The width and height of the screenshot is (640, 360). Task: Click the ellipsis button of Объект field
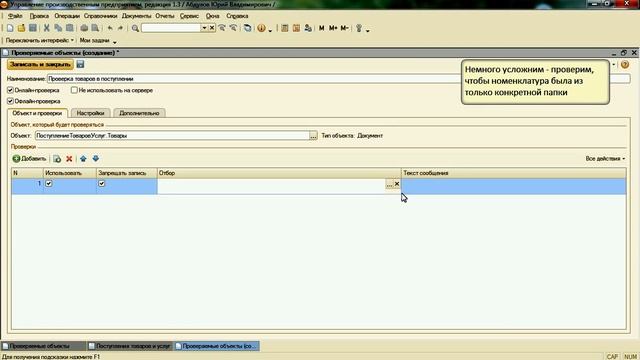coord(313,136)
